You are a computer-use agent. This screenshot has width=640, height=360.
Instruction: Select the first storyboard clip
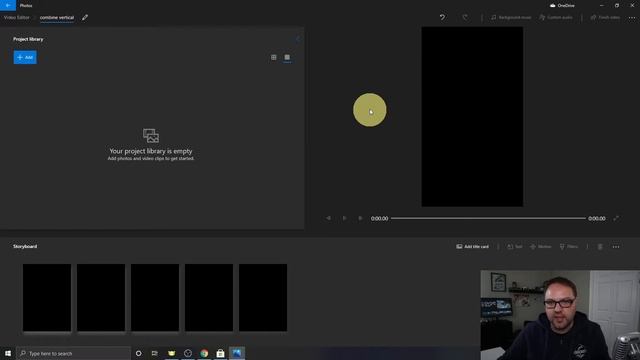(47, 298)
